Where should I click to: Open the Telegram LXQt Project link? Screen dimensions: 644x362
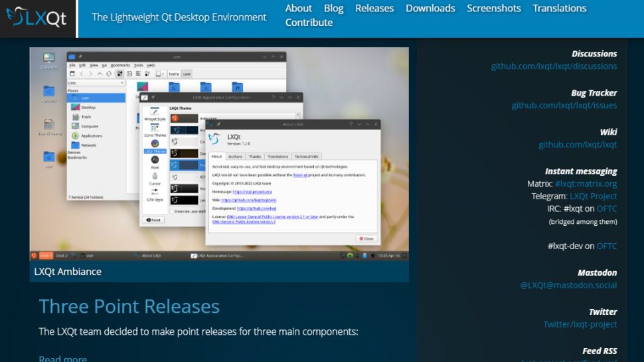(593, 196)
